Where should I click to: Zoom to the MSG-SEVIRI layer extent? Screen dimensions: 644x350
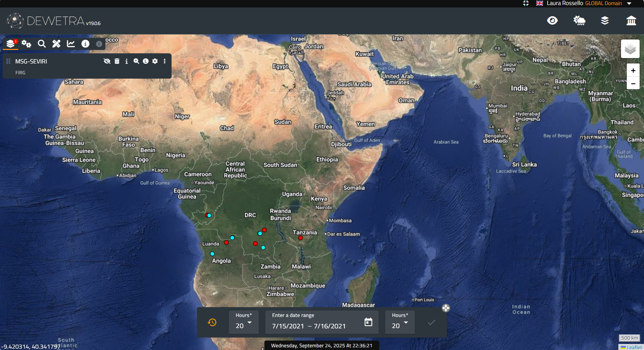pyautogui.click(x=136, y=61)
